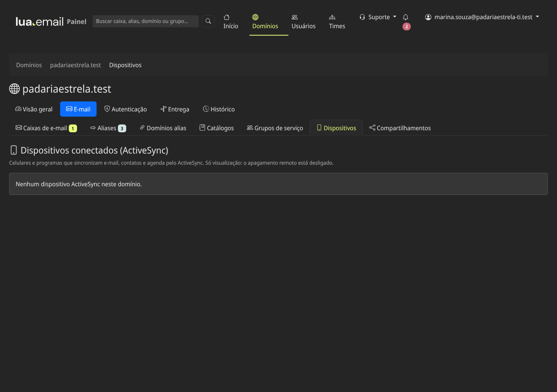Click the Domínios globe icon in navbar

[x=256, y=17]
